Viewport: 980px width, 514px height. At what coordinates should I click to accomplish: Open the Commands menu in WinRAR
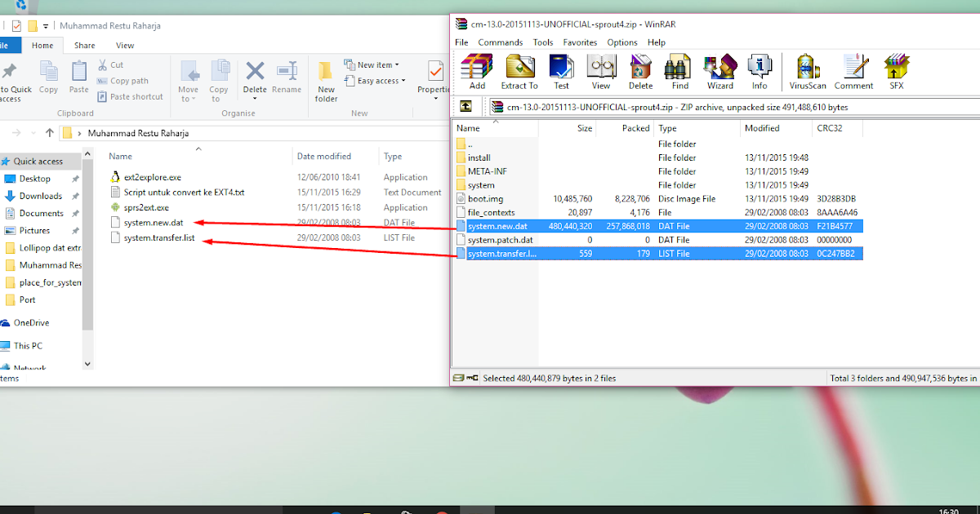click(x=501, y=42)
